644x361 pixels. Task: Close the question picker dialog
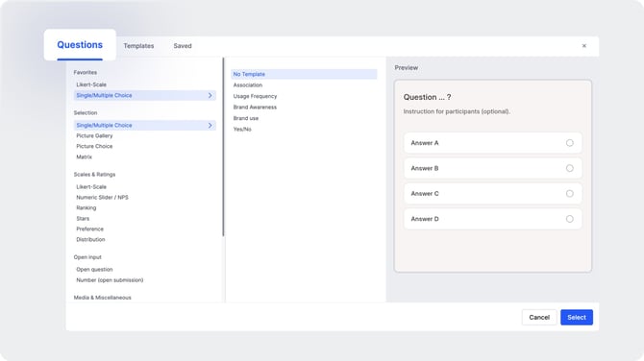click(584, 46)
